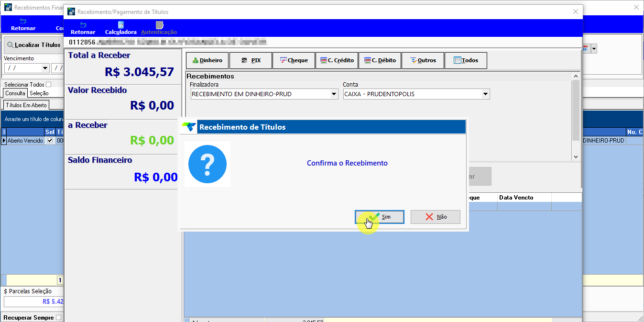644x322 pixels.
Task: Toggle the Recuperar Sempre checkbox
Action: [58, 318]
